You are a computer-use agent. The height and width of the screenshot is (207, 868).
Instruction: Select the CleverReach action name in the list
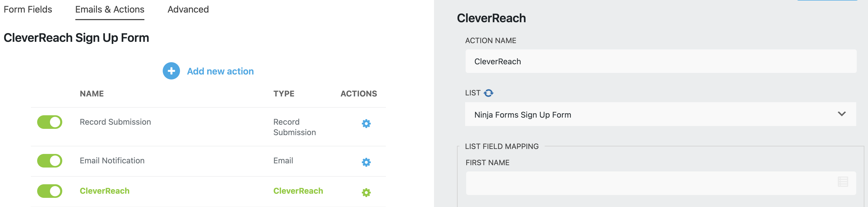[x=104, y=191]
